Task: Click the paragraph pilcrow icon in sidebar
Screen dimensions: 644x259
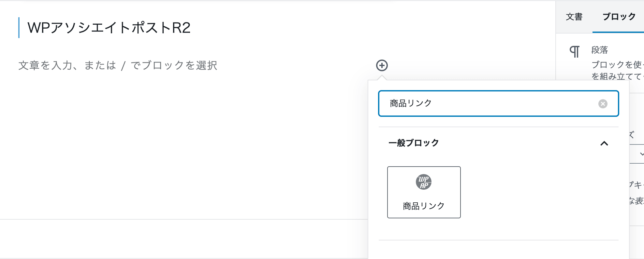Action: pyautogui.click(x=575, y=51)
